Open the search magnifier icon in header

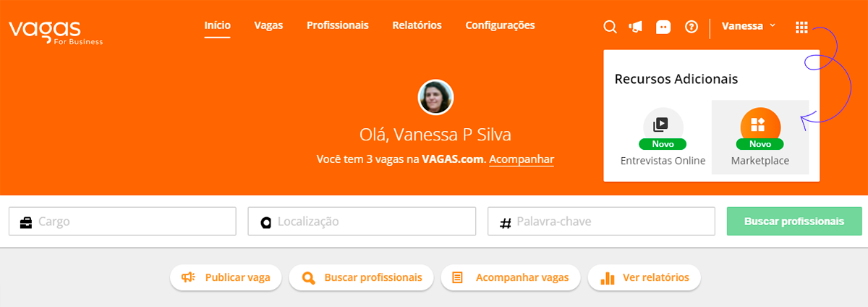(610, 27)
